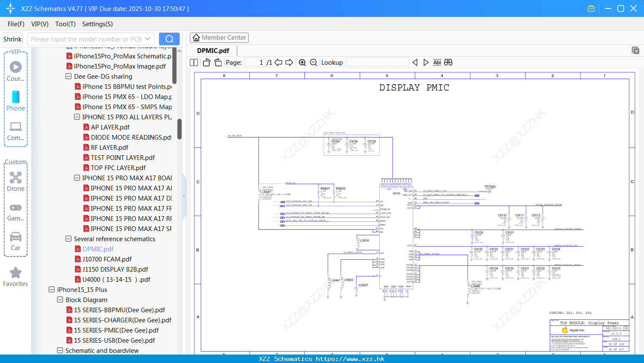This screenshot has width=644, height=363.
Task: Click the XZZ app logo icon
Action: pos(10,8)
